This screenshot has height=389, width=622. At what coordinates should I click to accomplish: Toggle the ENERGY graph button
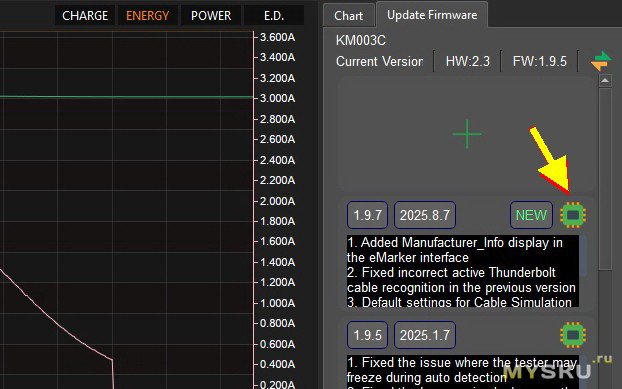pos(148,16)
